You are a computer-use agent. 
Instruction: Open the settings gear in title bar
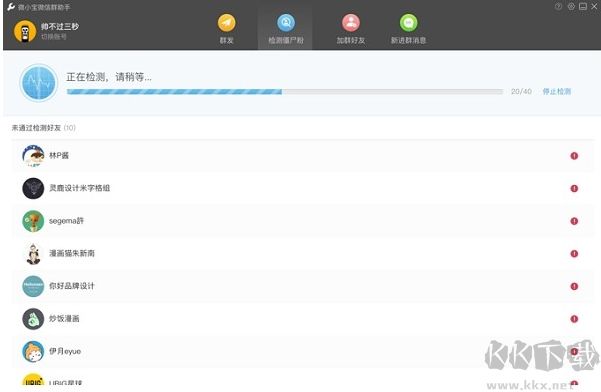[571, 7]
